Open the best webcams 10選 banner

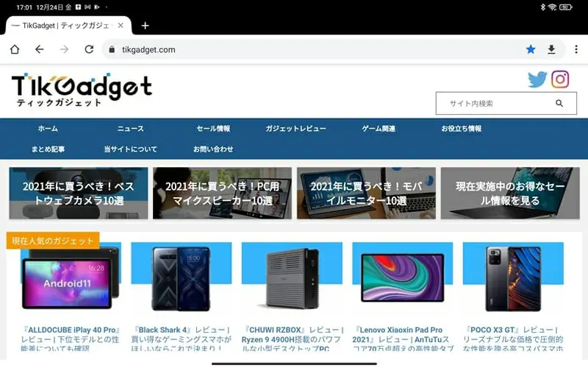[78, 194]
